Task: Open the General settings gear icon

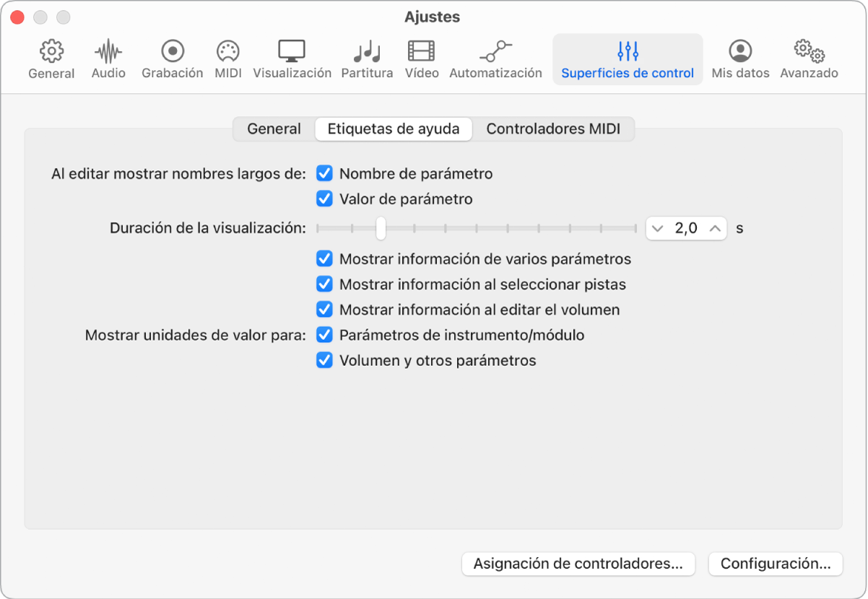Action: [x=51, y=52]
